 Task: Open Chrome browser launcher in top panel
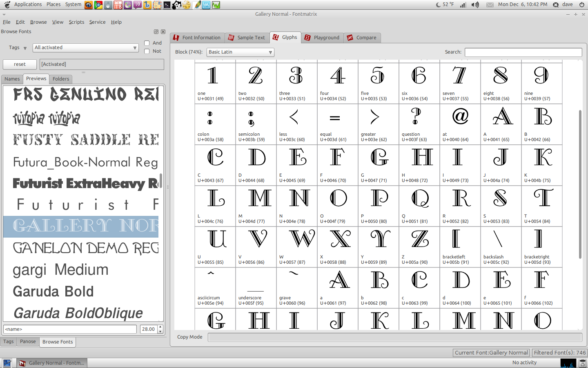98,5
